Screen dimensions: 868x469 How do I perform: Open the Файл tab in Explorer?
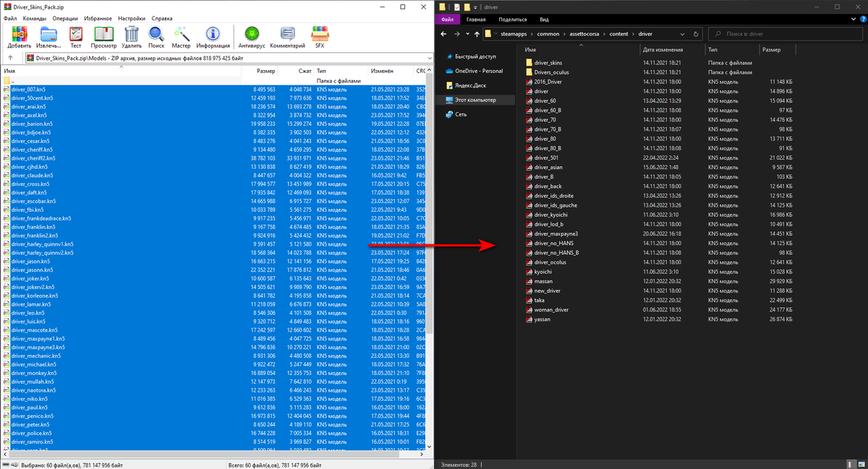(448, 20)
